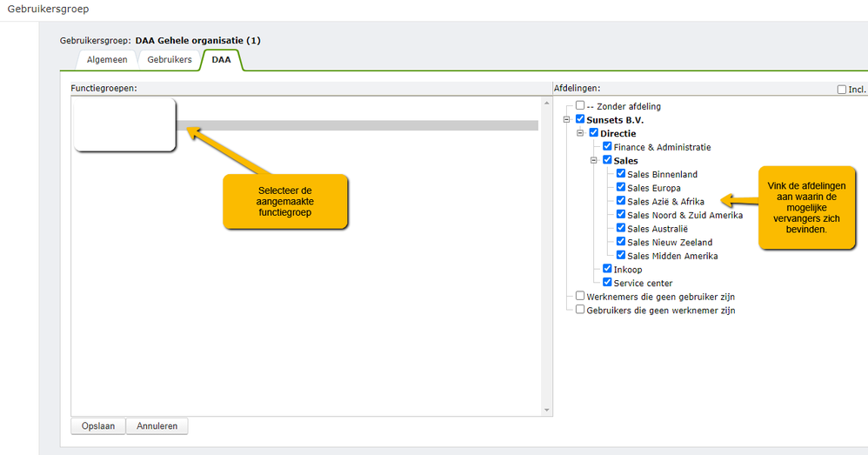
Task: Uncheck Finance & Administratie checkbox
Action: pos(607,146)
